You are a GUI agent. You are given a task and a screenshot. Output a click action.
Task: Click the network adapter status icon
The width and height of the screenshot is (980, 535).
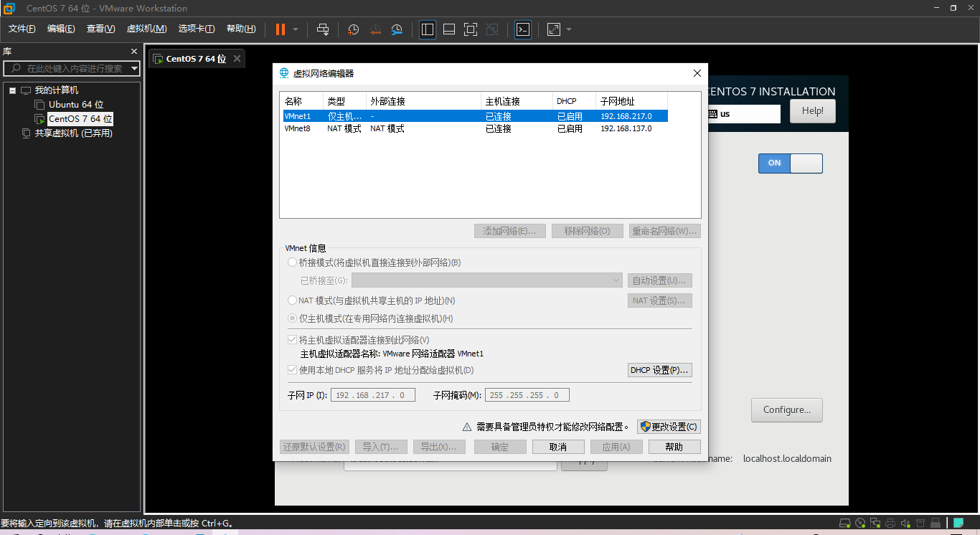(876, 524)
